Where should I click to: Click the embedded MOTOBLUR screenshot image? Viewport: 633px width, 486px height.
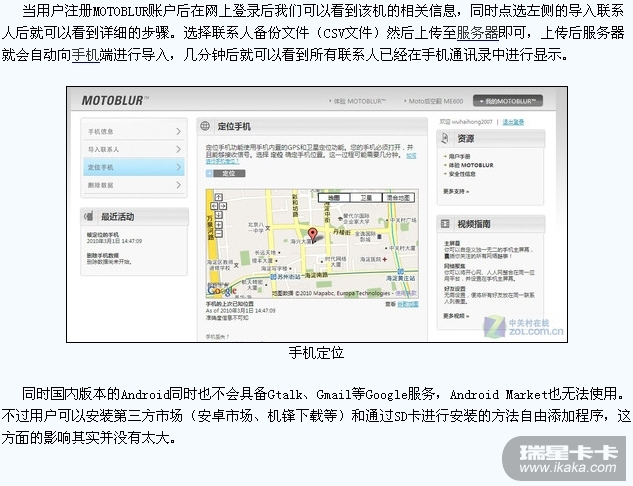[x=317, y=214]
